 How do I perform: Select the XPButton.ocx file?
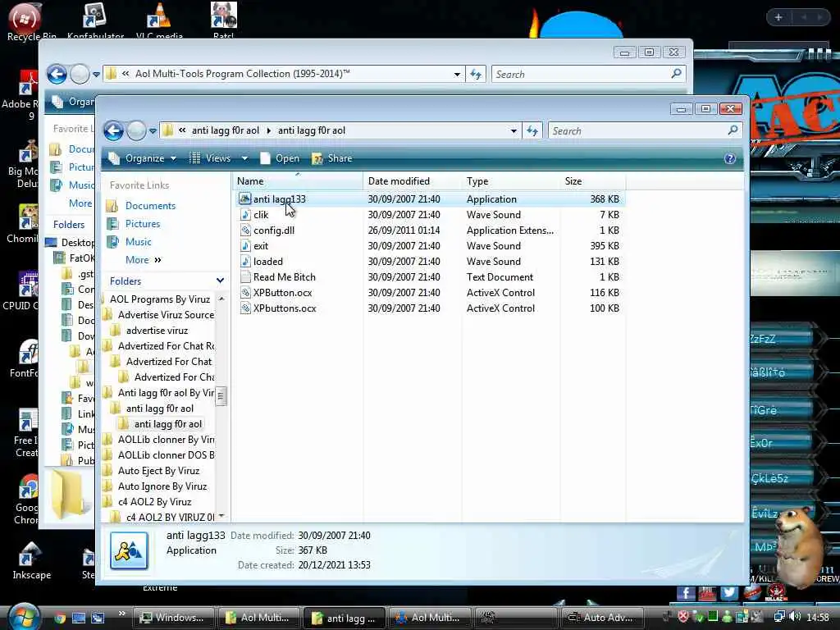tap(282, 293)
